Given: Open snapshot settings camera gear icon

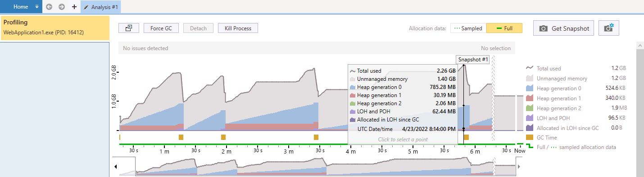Looking at the screenshot, I should [609, 28].
